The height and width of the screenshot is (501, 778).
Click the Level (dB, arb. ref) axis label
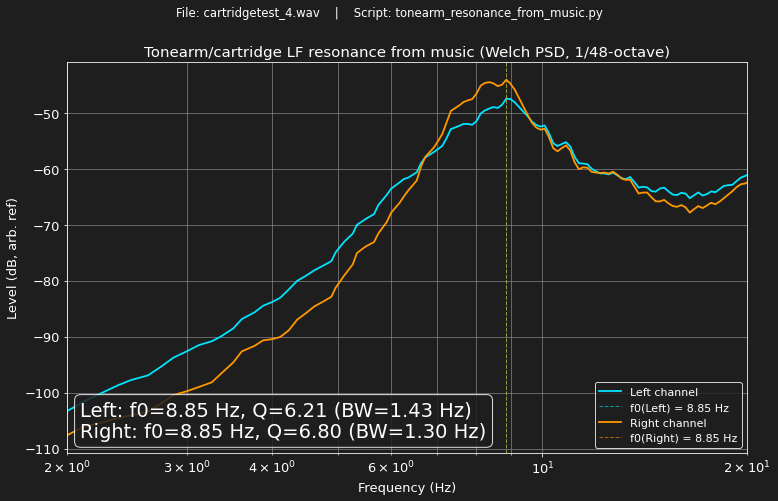12,259
